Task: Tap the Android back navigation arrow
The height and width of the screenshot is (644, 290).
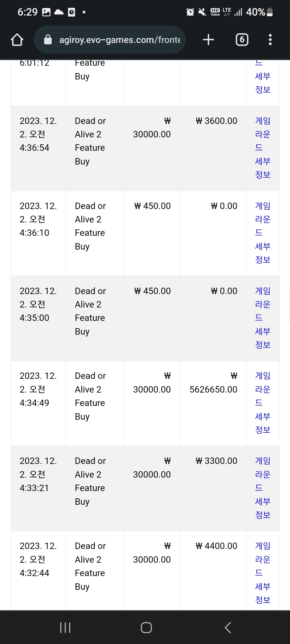Action: (x=228, y=628)
